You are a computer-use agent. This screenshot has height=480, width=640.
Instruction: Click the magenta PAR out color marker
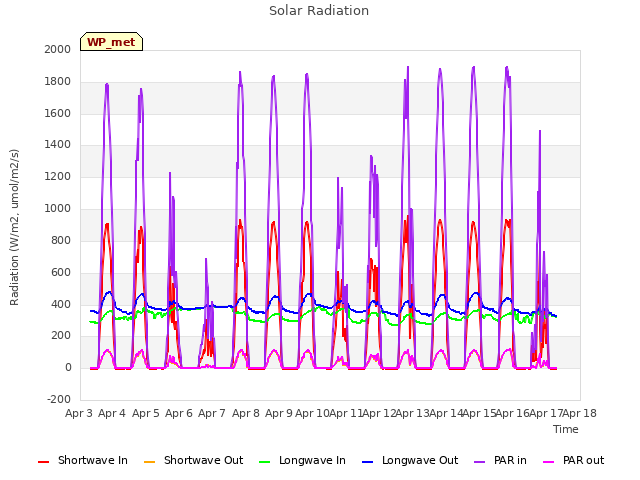coord(549,462)
